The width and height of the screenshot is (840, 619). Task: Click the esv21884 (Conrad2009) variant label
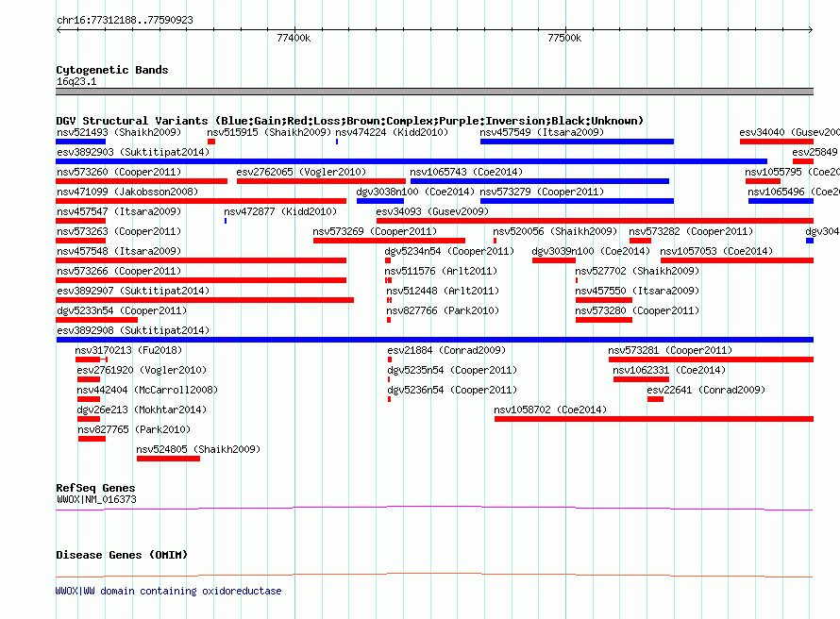(446, 350)
